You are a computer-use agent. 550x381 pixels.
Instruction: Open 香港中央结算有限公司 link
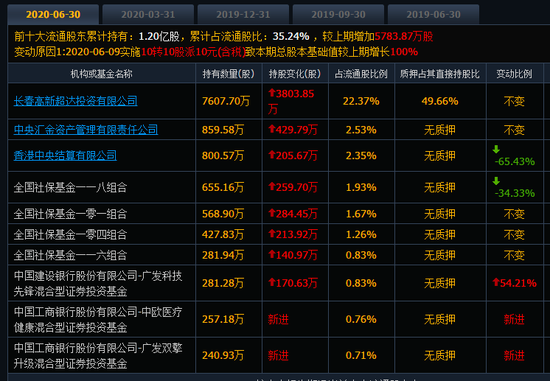pyautogui.click(x=65, y=155)
